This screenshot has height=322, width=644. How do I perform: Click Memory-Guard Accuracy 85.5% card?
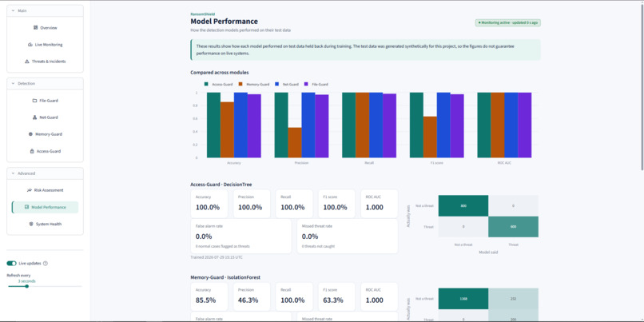point(209,296)
